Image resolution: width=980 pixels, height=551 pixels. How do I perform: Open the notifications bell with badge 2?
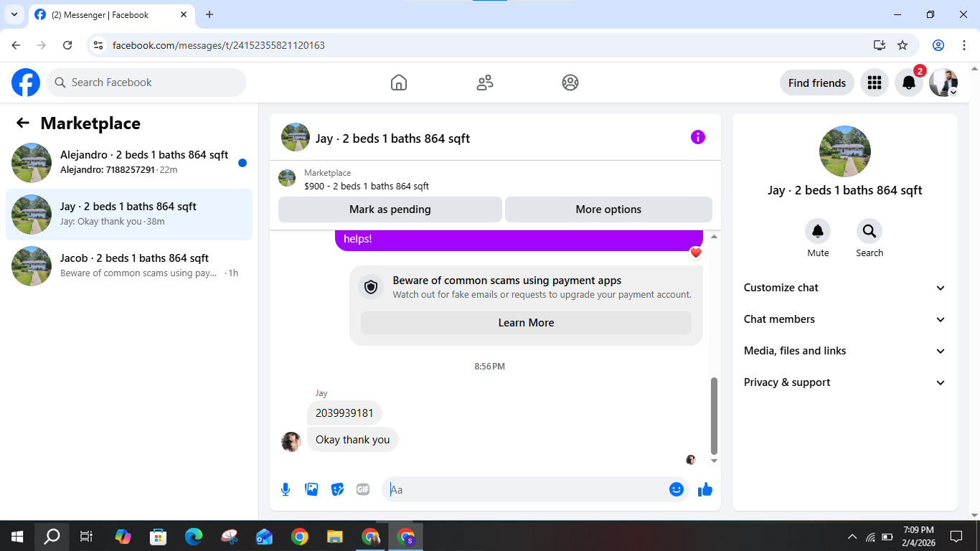909,83
